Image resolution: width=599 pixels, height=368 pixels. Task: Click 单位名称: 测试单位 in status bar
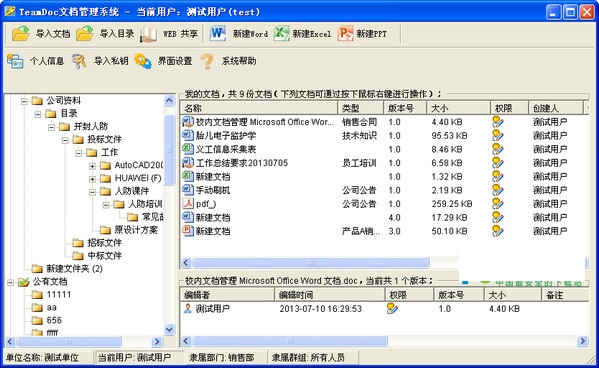click(42, 358)
